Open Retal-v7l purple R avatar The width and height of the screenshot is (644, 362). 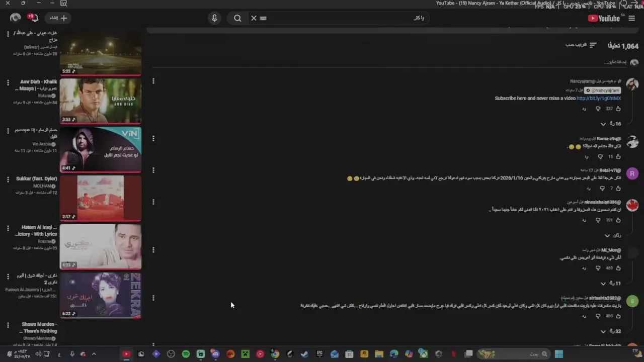[632, 174]
